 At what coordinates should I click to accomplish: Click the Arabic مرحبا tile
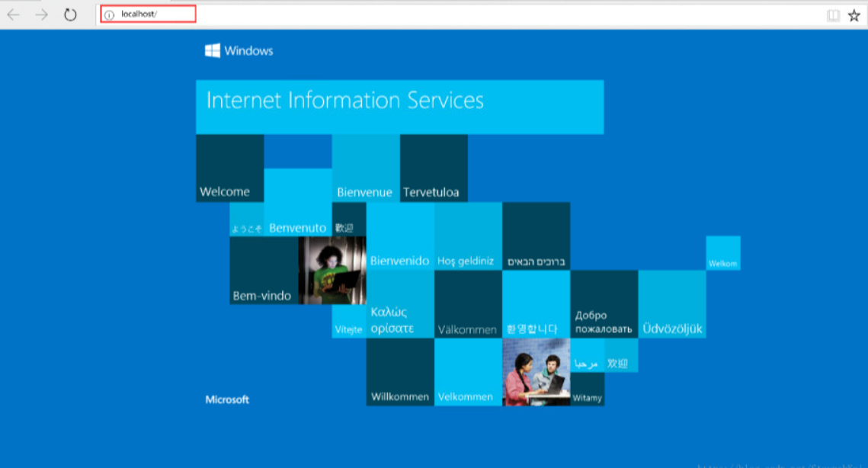pos(588,355)
